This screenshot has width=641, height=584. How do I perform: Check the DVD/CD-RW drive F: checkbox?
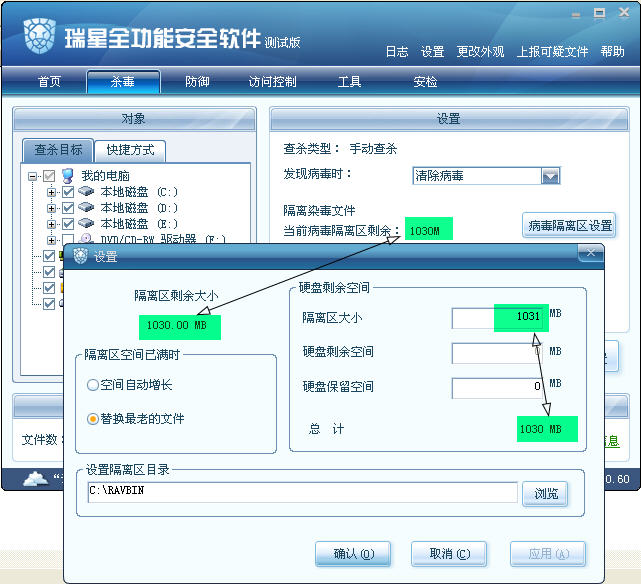pyautogui.click(x=68, y=239)
